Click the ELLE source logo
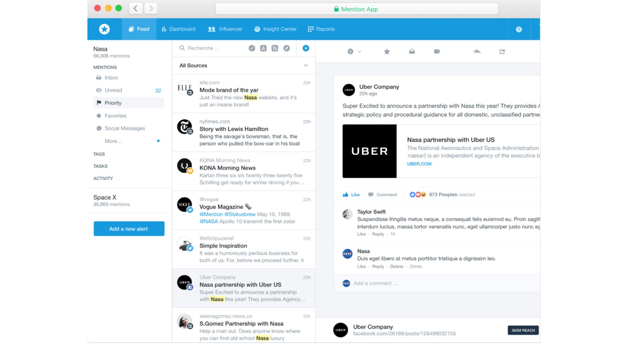This screenshot has width=644, height=344. click(185, 88)
